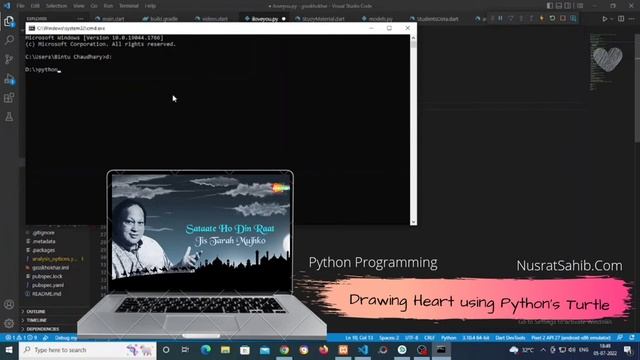This screenshot has height=360, width=640.
Task: Click the Windows Start button
Action: click(x=9, y=350)
